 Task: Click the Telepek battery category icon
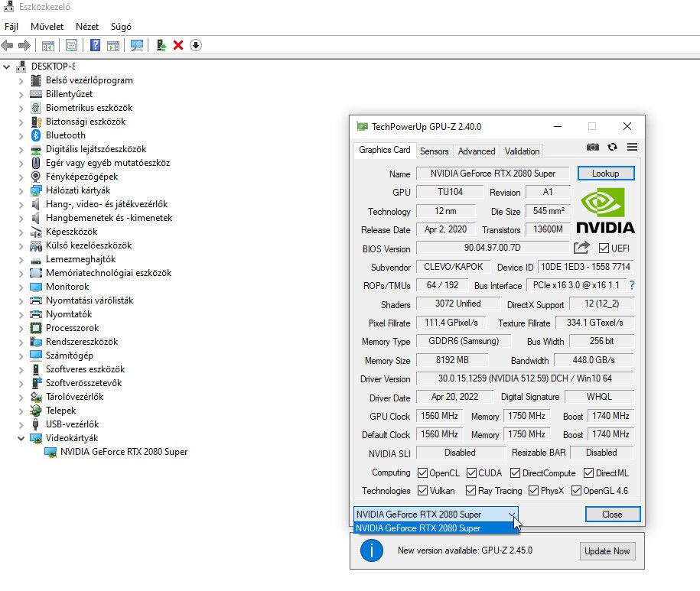point(36,411)
